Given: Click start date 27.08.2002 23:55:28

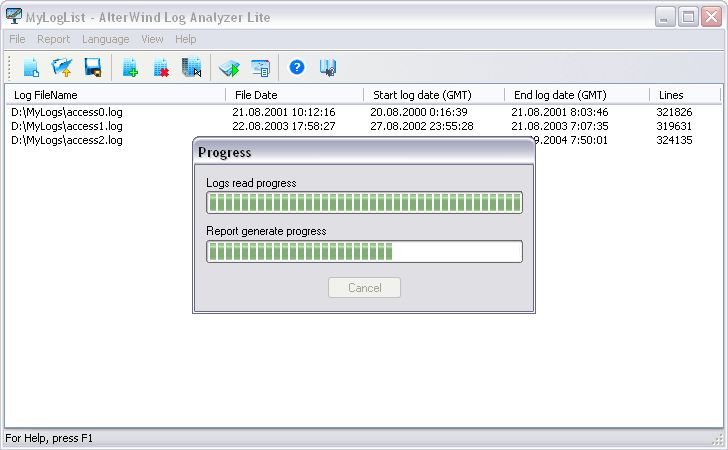Looking at the screenshot, I should pyautogui.click(x=422, y=126).
